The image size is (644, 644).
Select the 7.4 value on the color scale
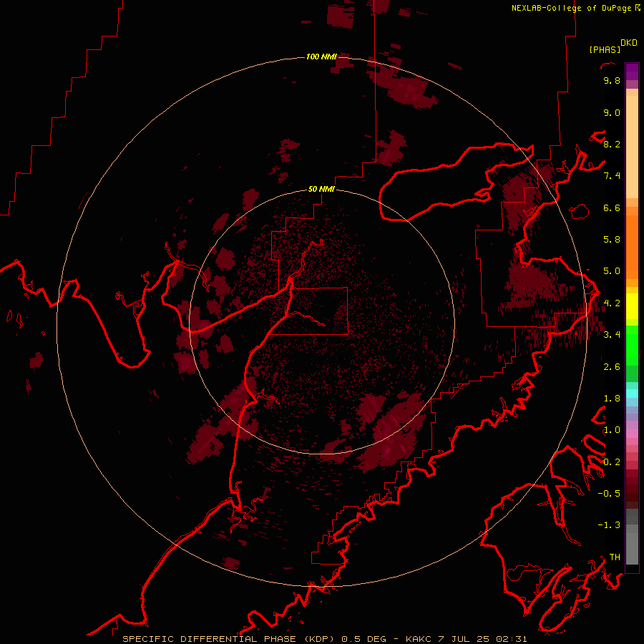coord(612,176)
